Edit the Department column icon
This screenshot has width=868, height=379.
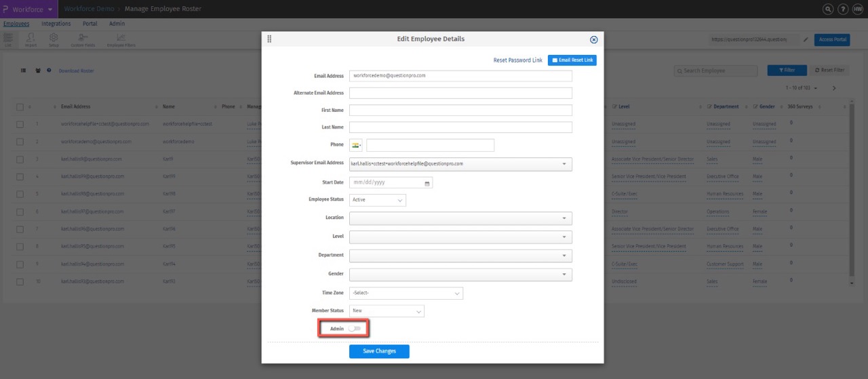pyautogui.click(x=709, y=106)
